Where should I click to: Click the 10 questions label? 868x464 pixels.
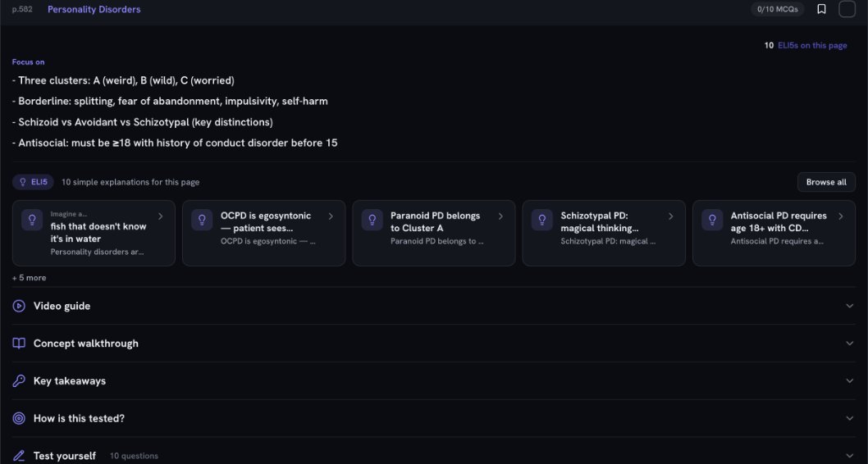tap(134, 457)
